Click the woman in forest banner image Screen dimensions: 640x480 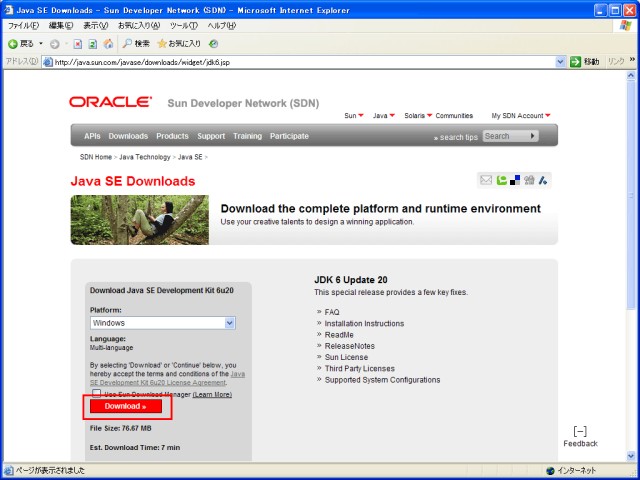(140, 220)
